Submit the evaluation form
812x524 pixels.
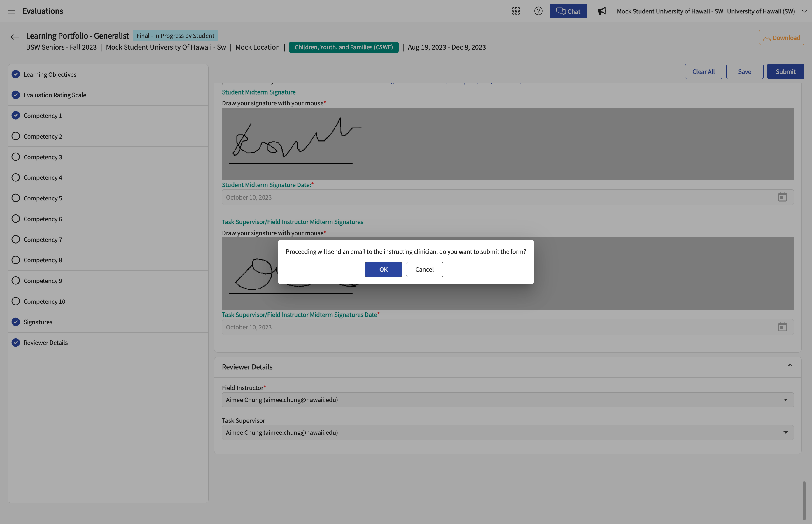[785, 71]
